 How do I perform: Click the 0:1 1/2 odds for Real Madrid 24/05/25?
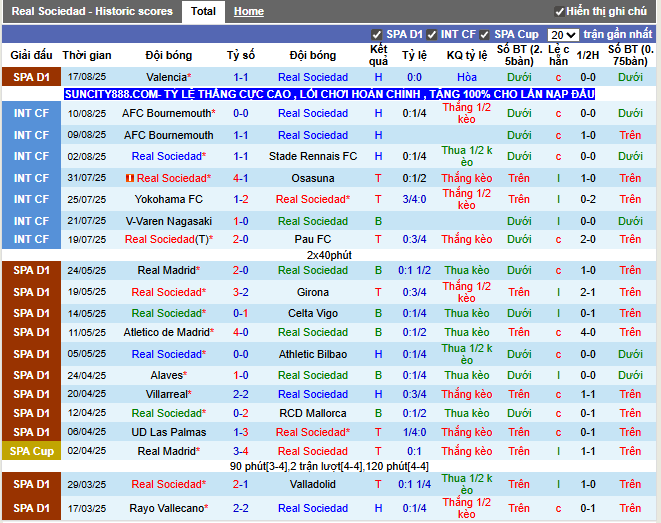click(x=414, y=271)
